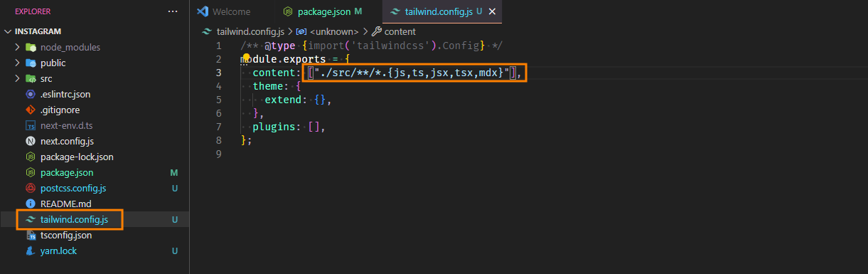This screenshot has height=274, width=868.
Task: Click line number 3 in the gutter
Action: pos(218,73)
